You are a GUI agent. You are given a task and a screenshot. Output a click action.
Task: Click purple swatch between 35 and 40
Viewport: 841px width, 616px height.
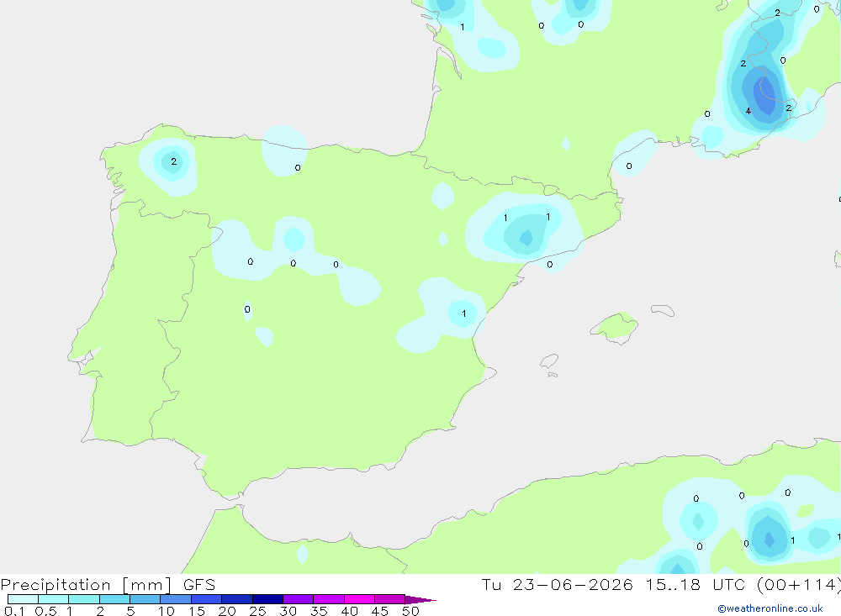click(329, 599)
